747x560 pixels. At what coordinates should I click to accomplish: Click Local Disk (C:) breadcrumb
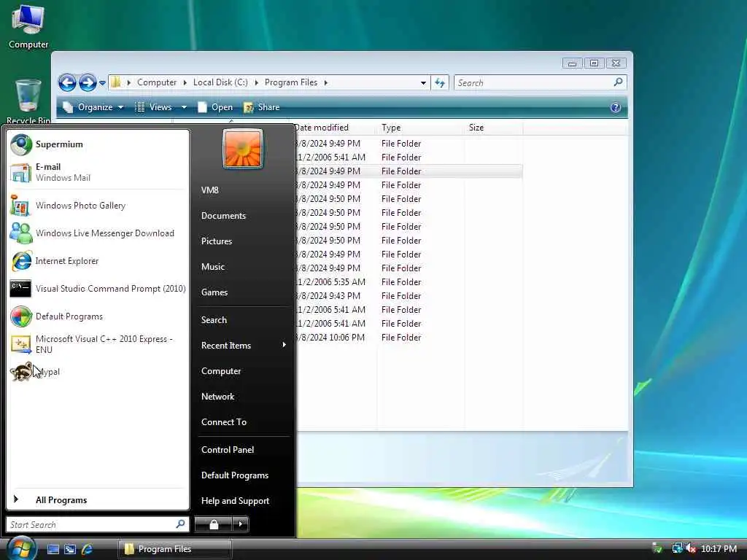[x=220, y=82]
